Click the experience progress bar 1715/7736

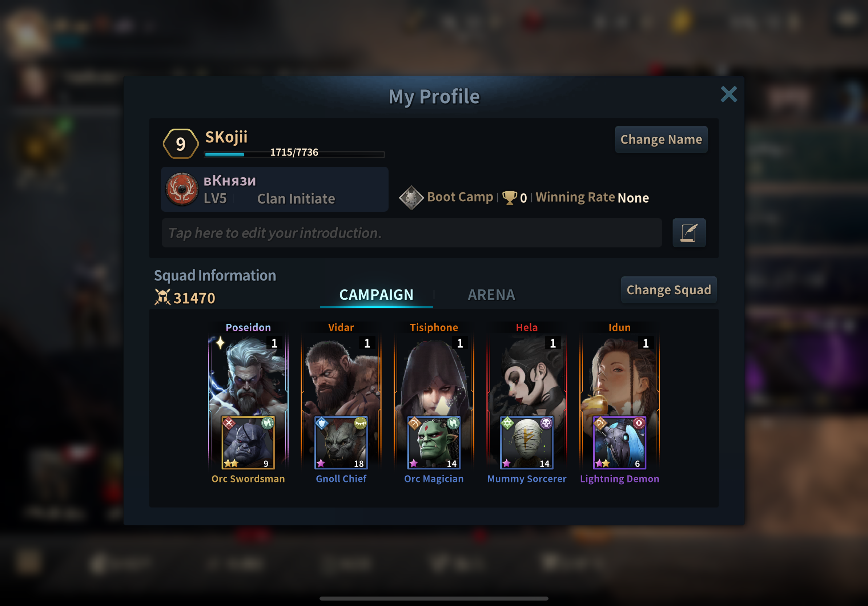pyautogui.click(x=294, y=154)
